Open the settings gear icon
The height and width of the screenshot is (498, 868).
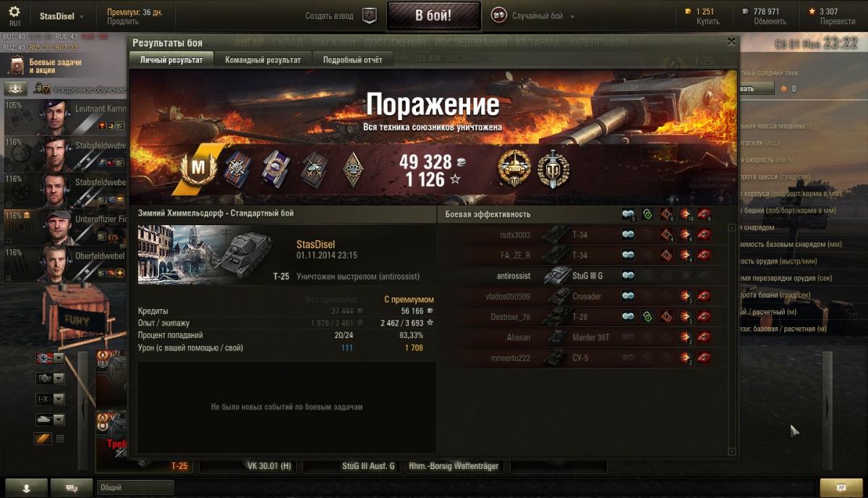14,11
